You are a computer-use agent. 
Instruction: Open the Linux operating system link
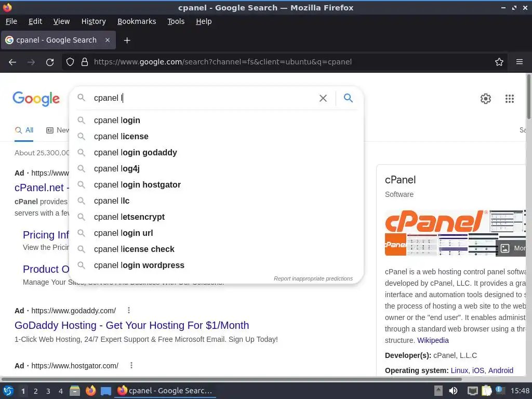click(459, 370)
